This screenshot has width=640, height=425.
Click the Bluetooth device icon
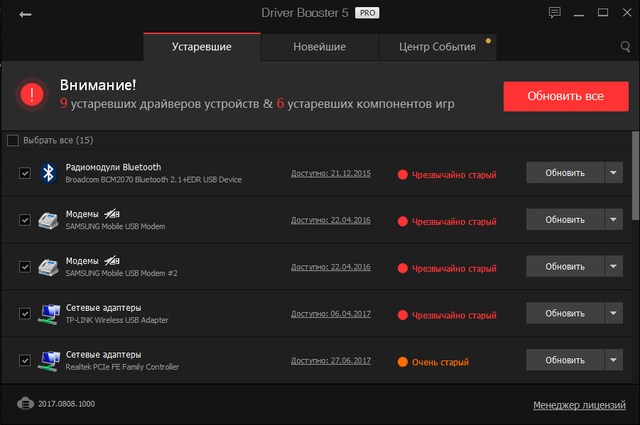tap(49, 173)
